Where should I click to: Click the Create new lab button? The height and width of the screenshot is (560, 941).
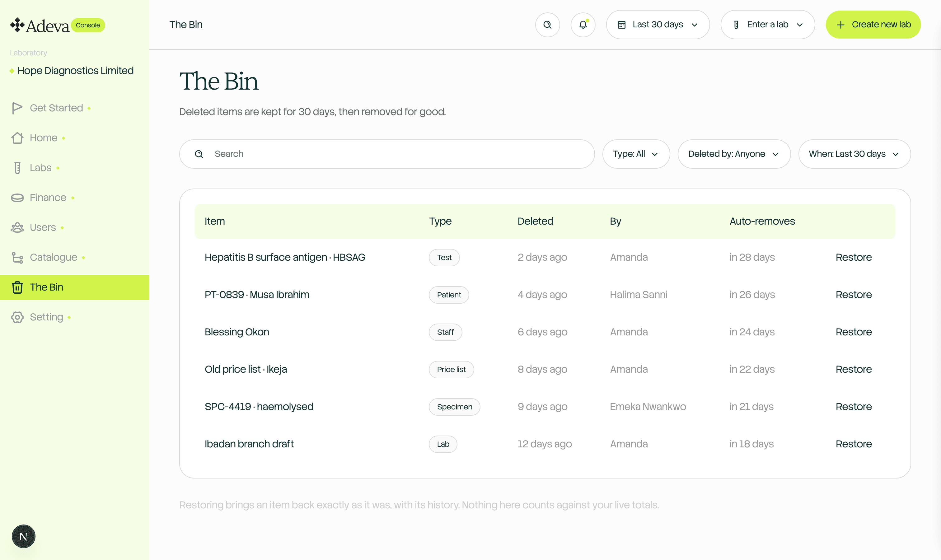873,25
